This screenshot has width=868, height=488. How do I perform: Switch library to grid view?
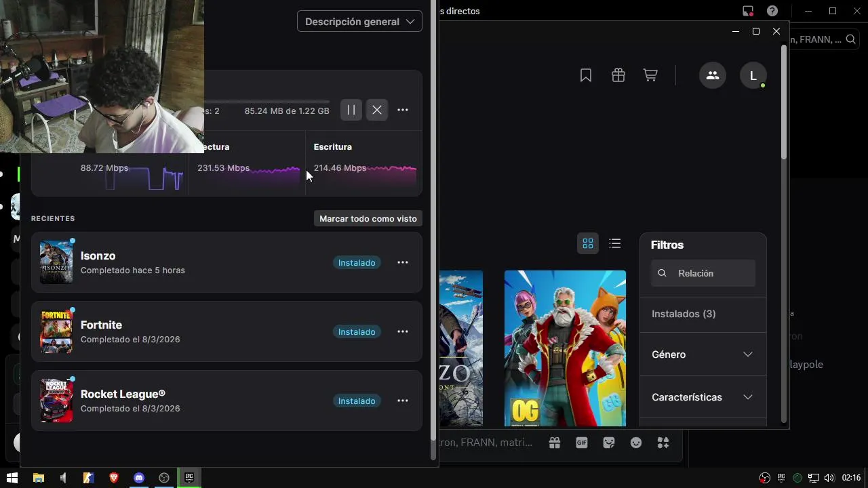coord(588,243)
